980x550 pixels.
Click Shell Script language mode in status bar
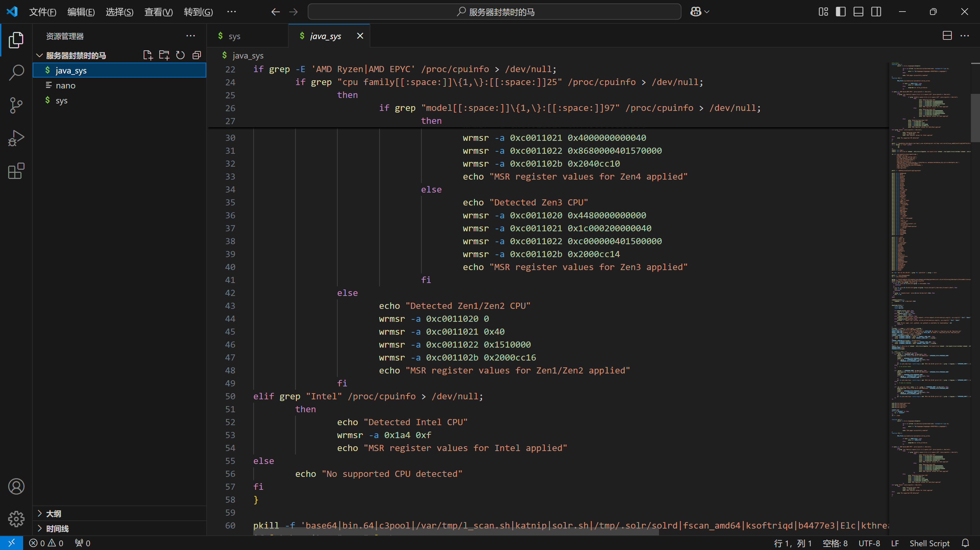click(929, 543)
